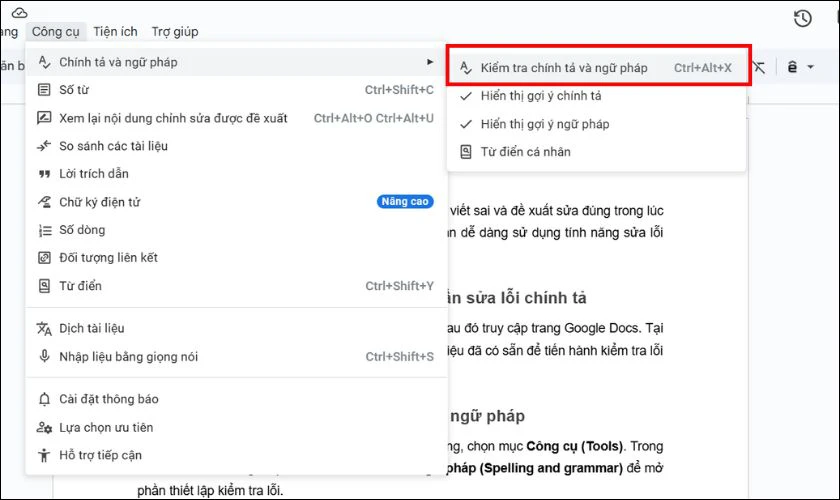
Task: Select Đối tượng liên kết option
Action: click(236, 258)
